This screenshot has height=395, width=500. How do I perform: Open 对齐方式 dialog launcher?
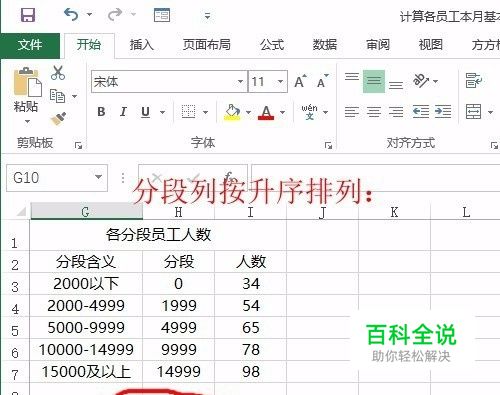494,145
